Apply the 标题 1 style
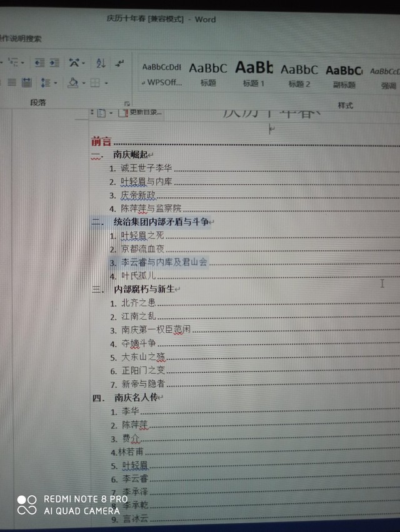400x532 pixels. pyautogui.click(x=254, y=74)
